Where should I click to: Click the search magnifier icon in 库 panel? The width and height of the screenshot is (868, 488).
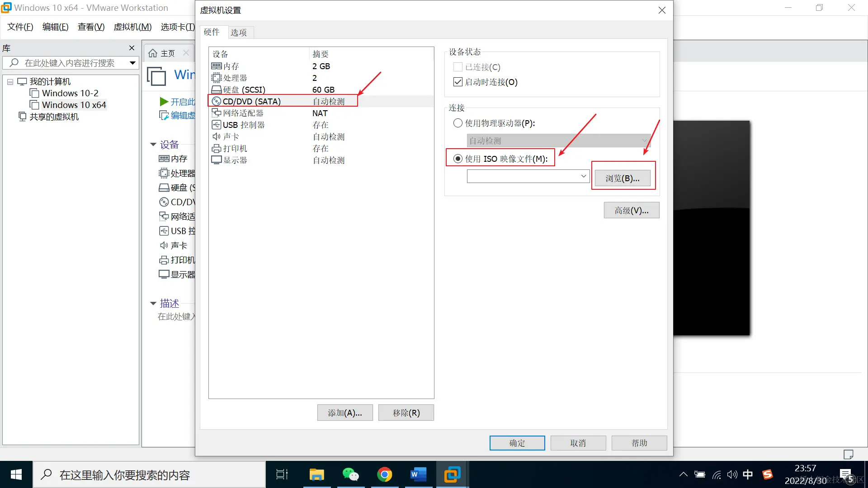click(14, 63)
